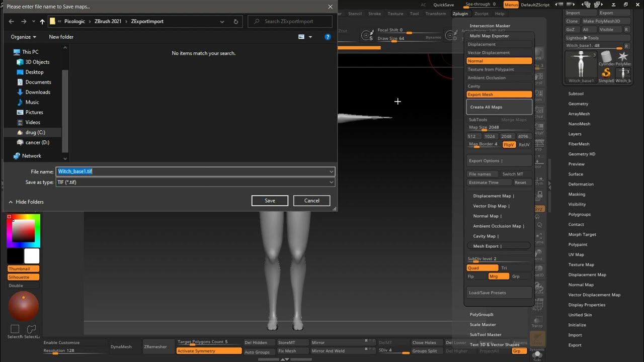This screenshot has height=362, width=644.
Task: Open the Help menu
Action: [500, 14]
